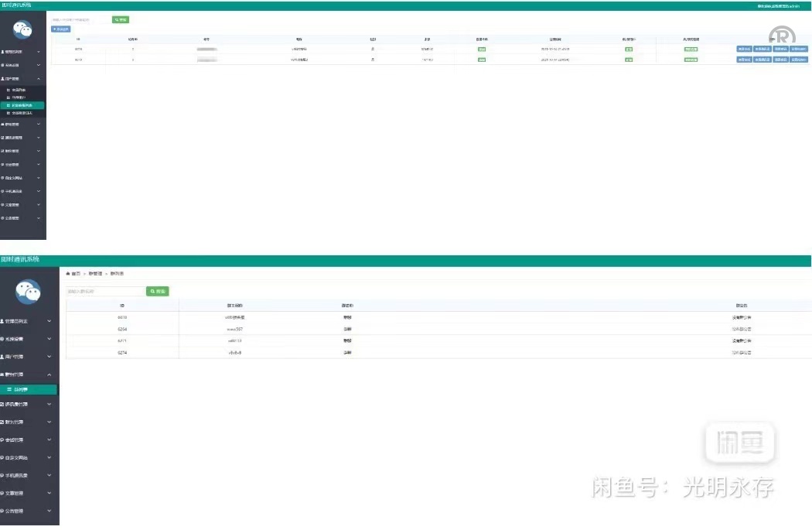The height and width of the screenshot is (530, 812).
Task: Collapse the expanded 用户管理 submenu
Action: click(23, 78)
